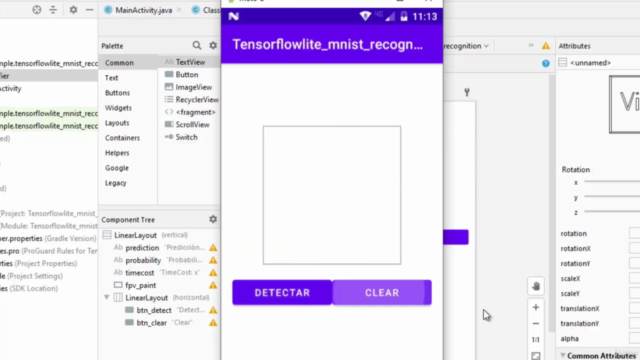Click the zoom to fit screen icon

536,356
